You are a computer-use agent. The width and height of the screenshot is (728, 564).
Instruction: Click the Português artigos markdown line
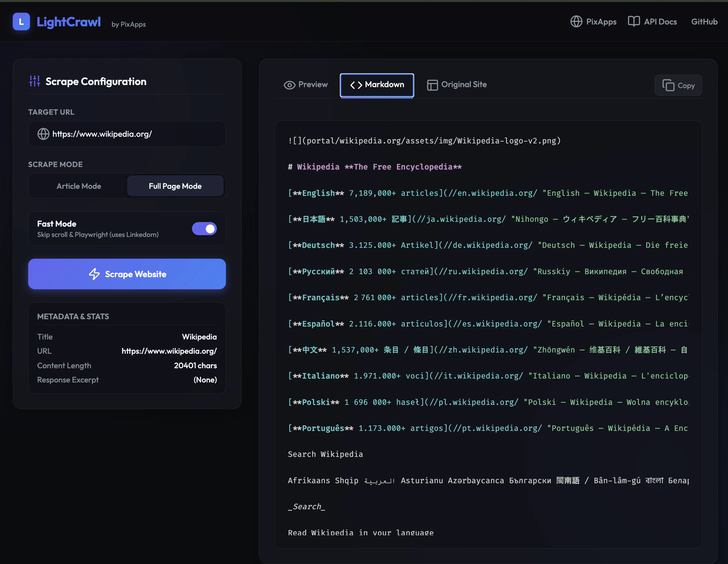pyautogui.click(x=488, y=428)
